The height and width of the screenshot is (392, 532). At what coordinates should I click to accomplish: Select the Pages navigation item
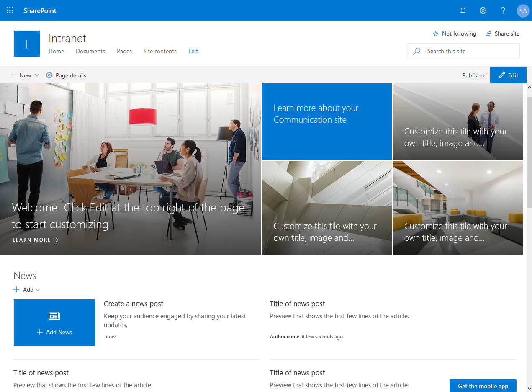coord(124,51)
